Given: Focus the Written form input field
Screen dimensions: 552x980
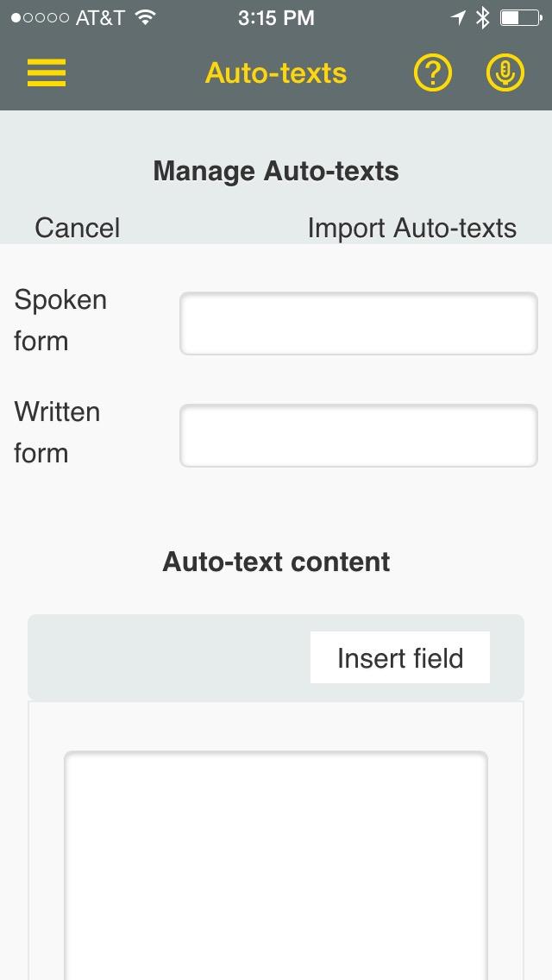Looking at the screenshot, I should pos(358,436).
